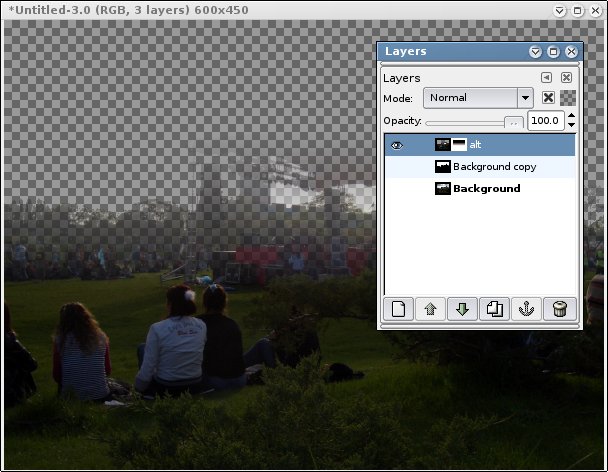Create a new layer
Screen dimensions: 608x472
point(398,309)
